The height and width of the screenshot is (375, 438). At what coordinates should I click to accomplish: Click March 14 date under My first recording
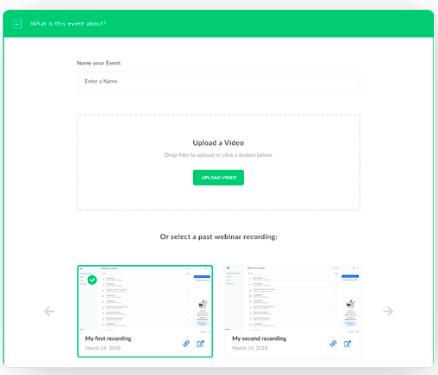click(103, 348)
